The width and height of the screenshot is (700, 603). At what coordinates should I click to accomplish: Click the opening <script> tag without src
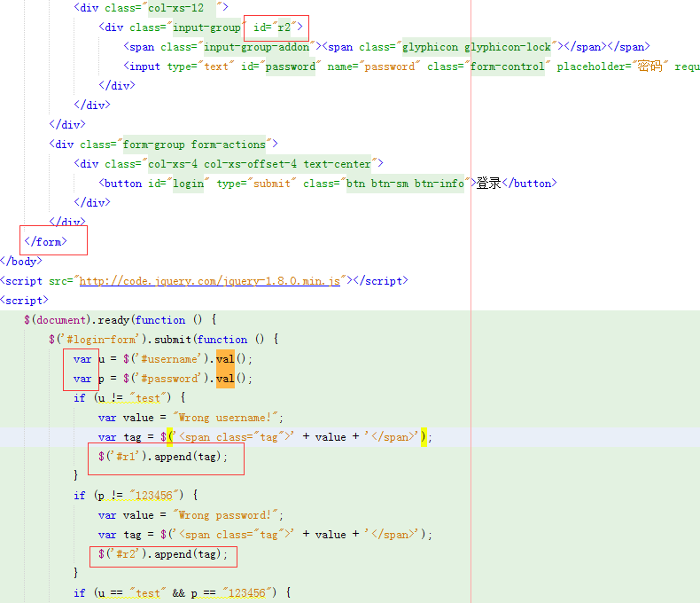(24, 301)
